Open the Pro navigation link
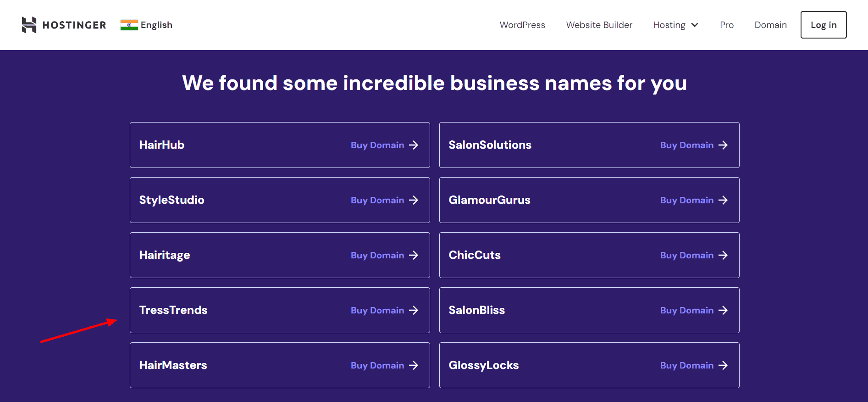868x402 pixels. click(x=726, y=25)
